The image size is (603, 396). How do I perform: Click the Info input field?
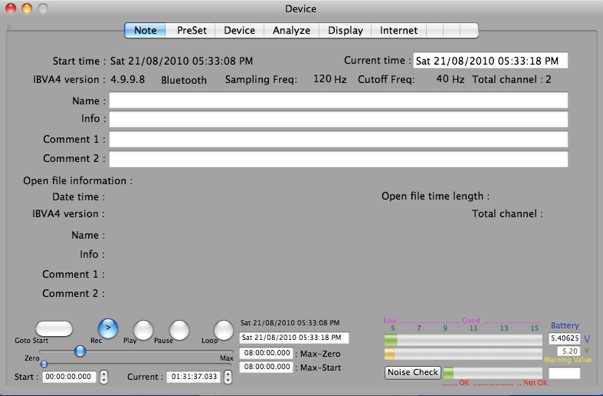coord(338,119)
